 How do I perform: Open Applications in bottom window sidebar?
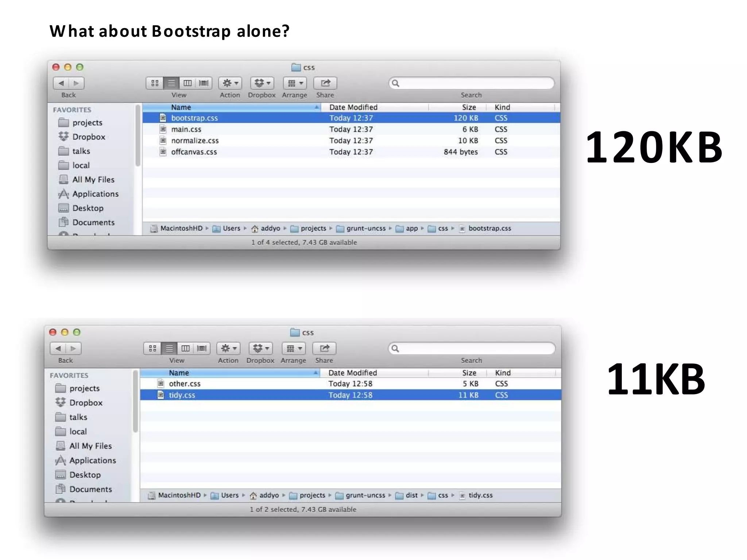[86, 460]
